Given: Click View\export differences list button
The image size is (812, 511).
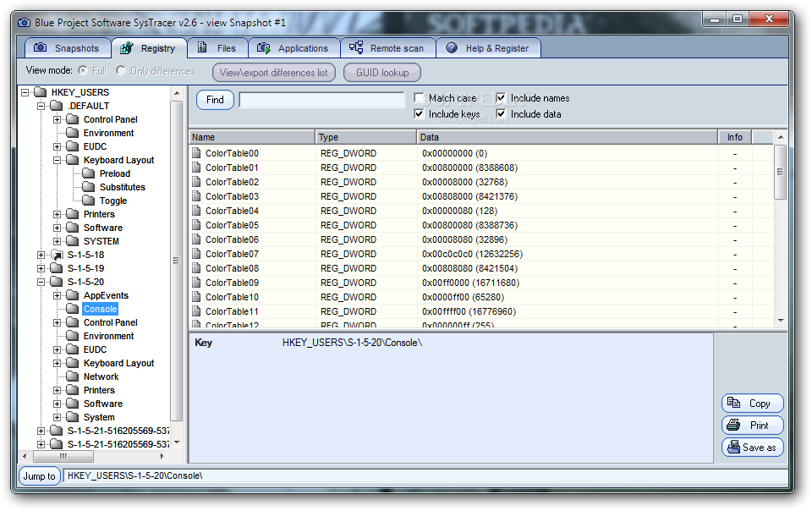Looking at the screenshot, I should [x=274, y=73].
